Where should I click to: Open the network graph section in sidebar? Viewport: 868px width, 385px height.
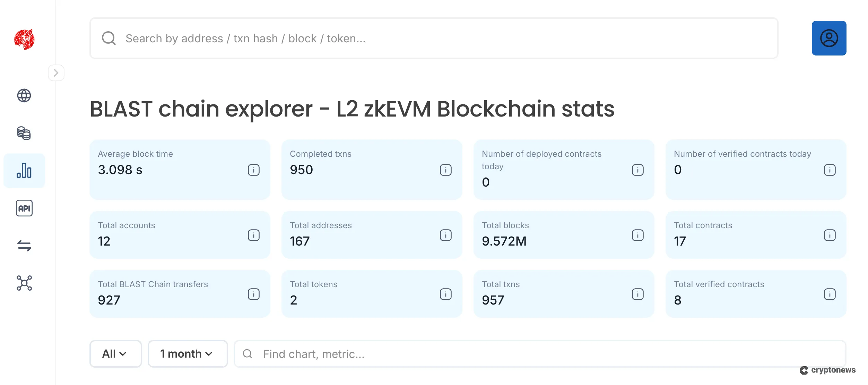24,283
